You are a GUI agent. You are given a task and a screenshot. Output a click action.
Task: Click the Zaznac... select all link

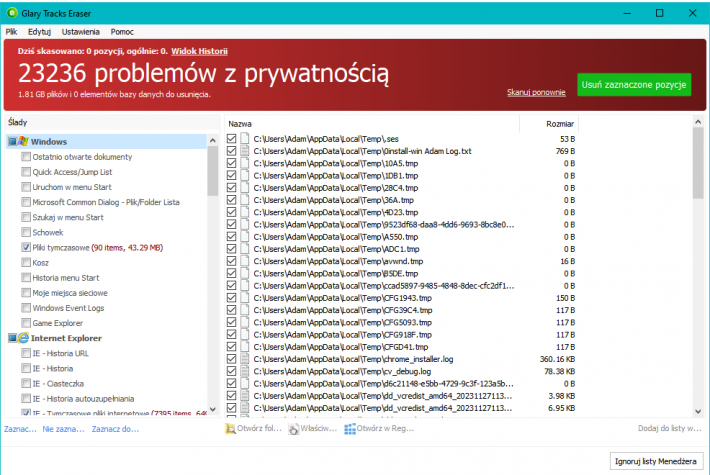(20, 429)
